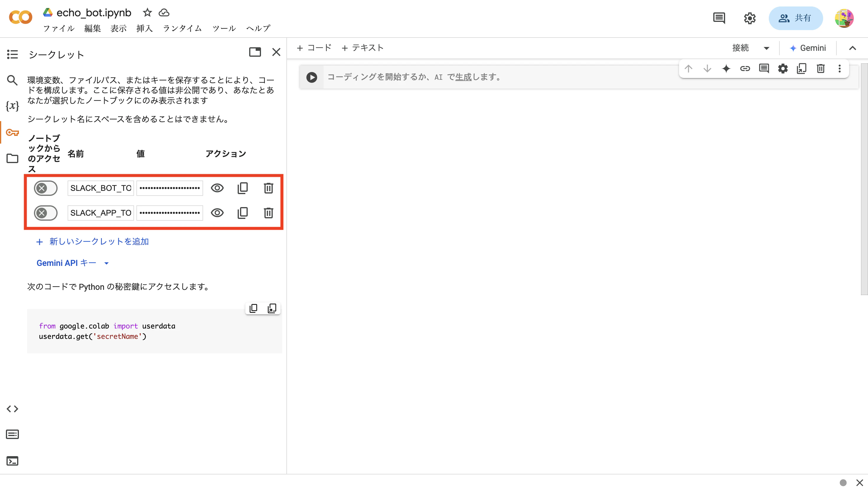Pop the secrets panel into a tab
This screenshot has height=491, width=868.
point(255,52)
